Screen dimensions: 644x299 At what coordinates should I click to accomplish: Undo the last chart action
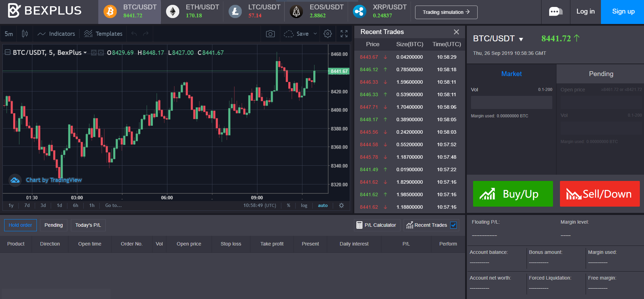click(x=134, y=34)
